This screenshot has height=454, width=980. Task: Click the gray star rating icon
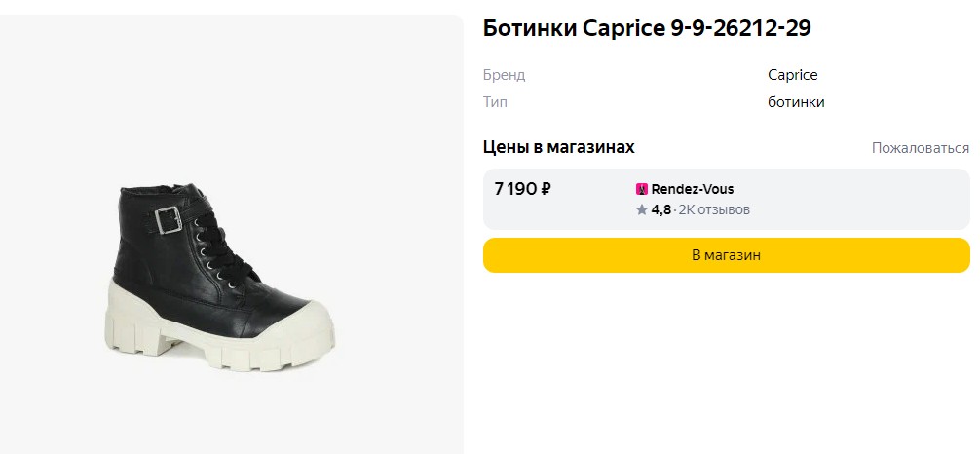(x=642, y=210)
